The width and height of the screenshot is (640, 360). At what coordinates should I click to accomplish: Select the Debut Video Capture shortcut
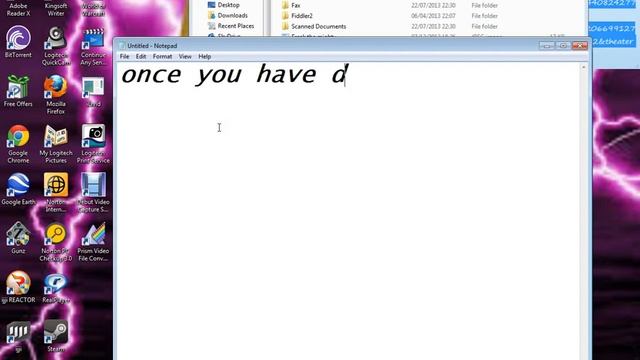click(93, 193)
